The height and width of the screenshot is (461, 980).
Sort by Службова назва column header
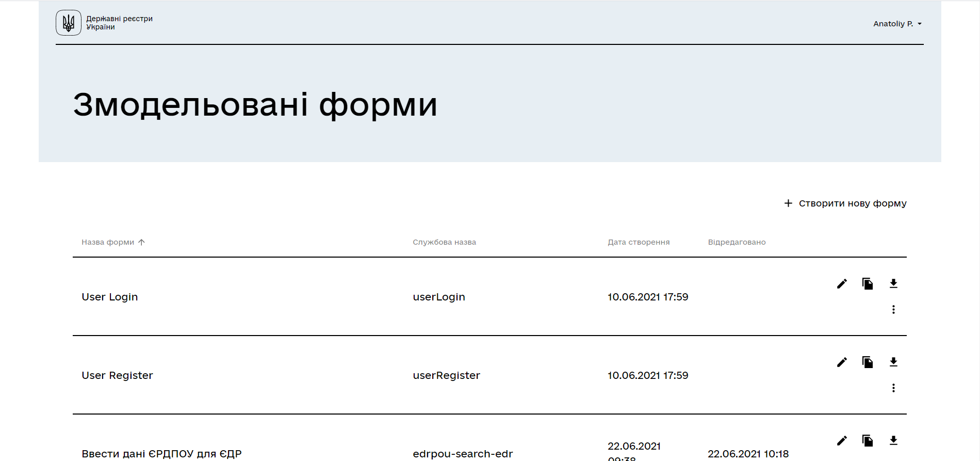[444, 242]
